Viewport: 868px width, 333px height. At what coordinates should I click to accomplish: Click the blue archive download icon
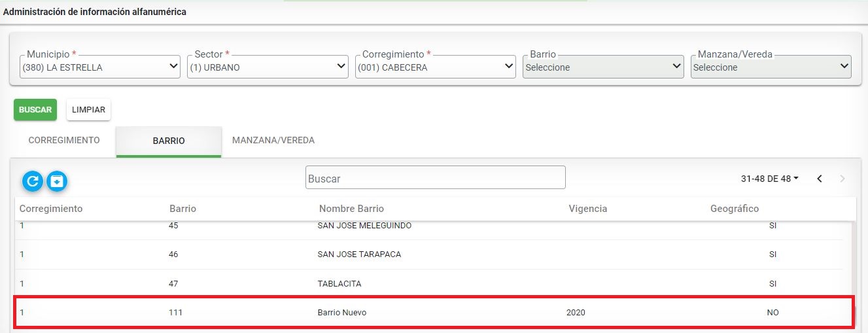[x=58, y=181]
